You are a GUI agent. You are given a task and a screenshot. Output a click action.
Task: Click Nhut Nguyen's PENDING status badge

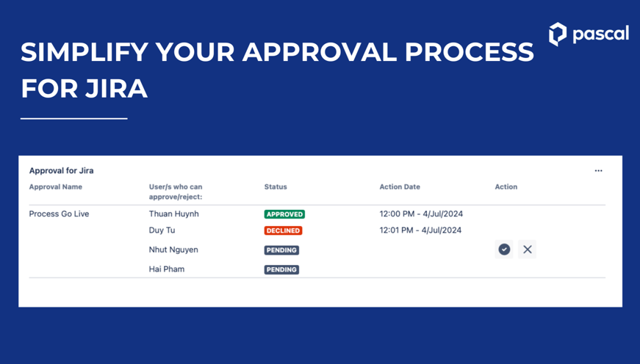tap(281, 250)
